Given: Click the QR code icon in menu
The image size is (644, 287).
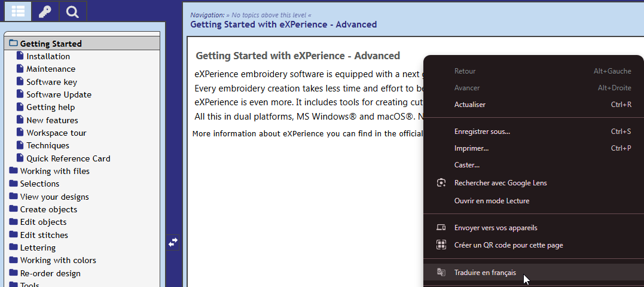Looking at the screenshot, I should coord(441,245).
